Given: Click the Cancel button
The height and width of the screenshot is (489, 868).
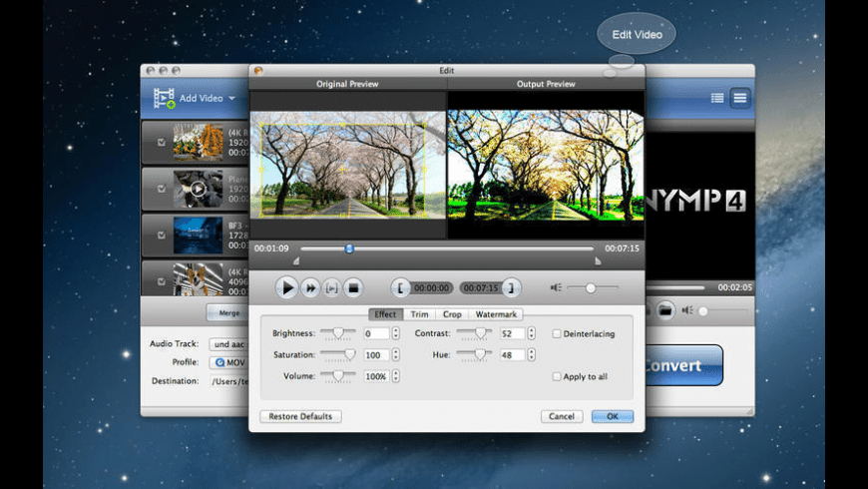Looking at the screenshot, I should pos(562,416).
